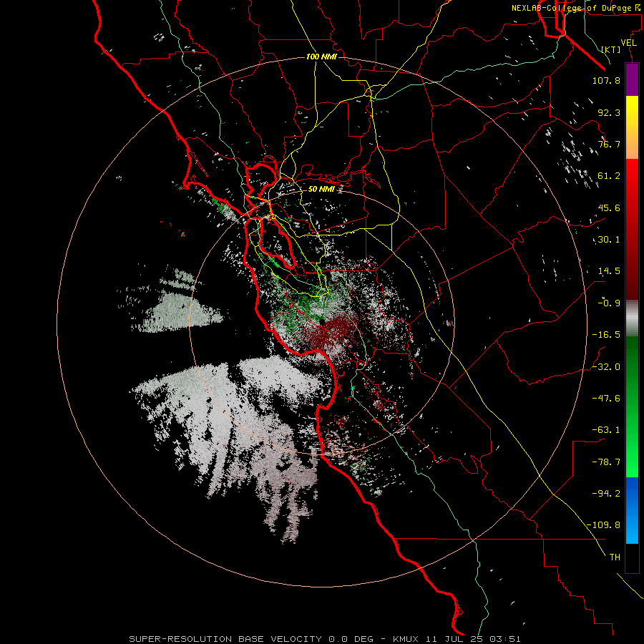Click the 92.3 legend value

point(609,112)
